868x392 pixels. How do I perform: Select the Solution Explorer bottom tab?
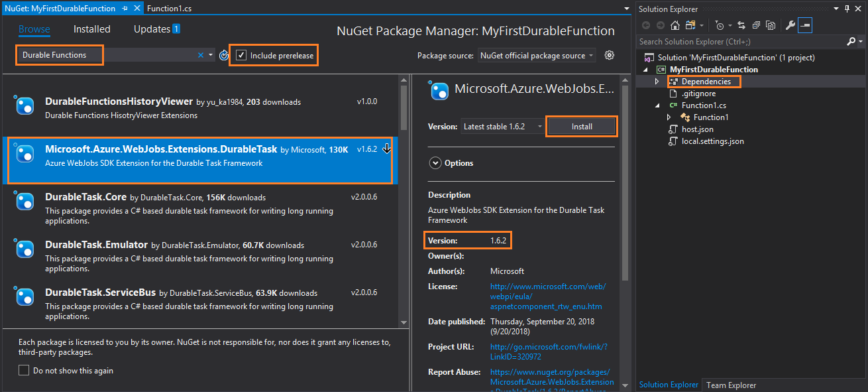point(669,385)
